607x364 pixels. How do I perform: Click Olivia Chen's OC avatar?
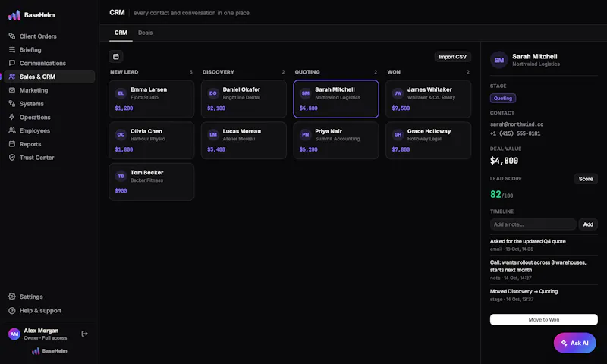click(x=121, y=135)
